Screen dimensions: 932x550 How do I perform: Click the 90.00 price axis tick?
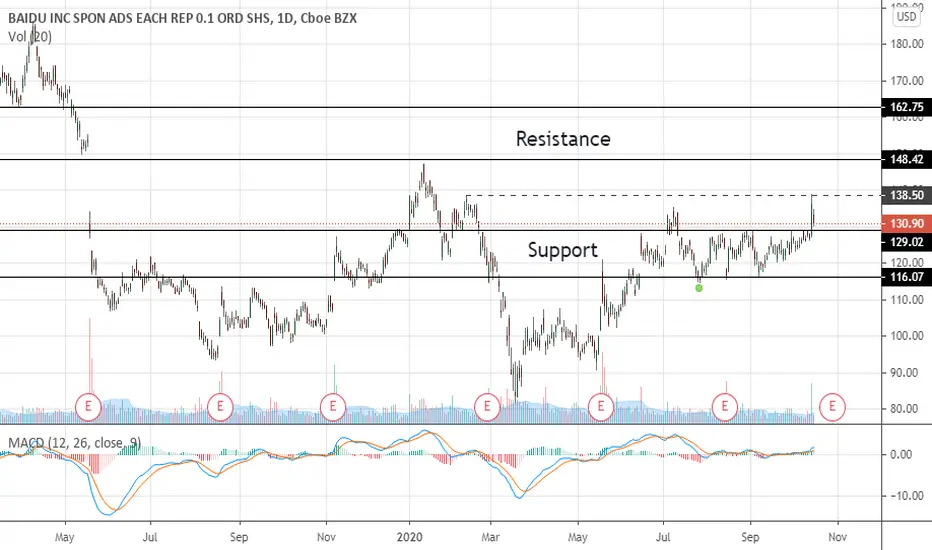click(x=906, y=373)
